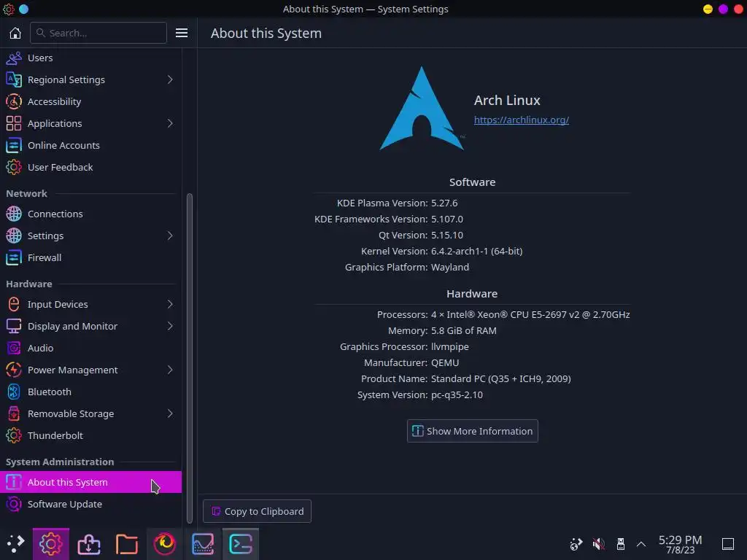Open the Accessibility settings entry
This screenshot has width=747, height=560.
pyautogui.click(x=90, y=101)
